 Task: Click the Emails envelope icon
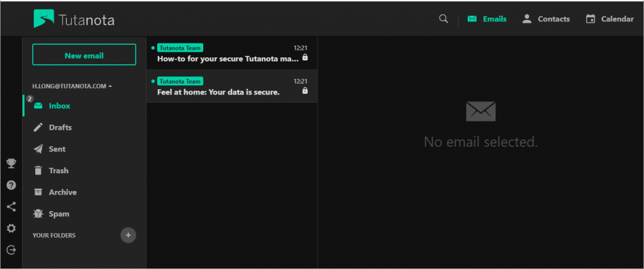click(x=472, y=19)
